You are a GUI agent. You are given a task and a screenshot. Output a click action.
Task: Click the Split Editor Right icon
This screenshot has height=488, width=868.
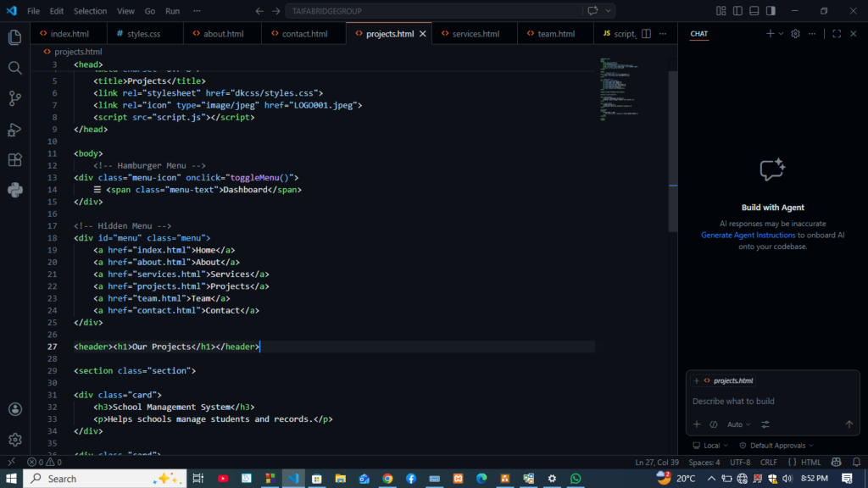(x=646, y=34)
